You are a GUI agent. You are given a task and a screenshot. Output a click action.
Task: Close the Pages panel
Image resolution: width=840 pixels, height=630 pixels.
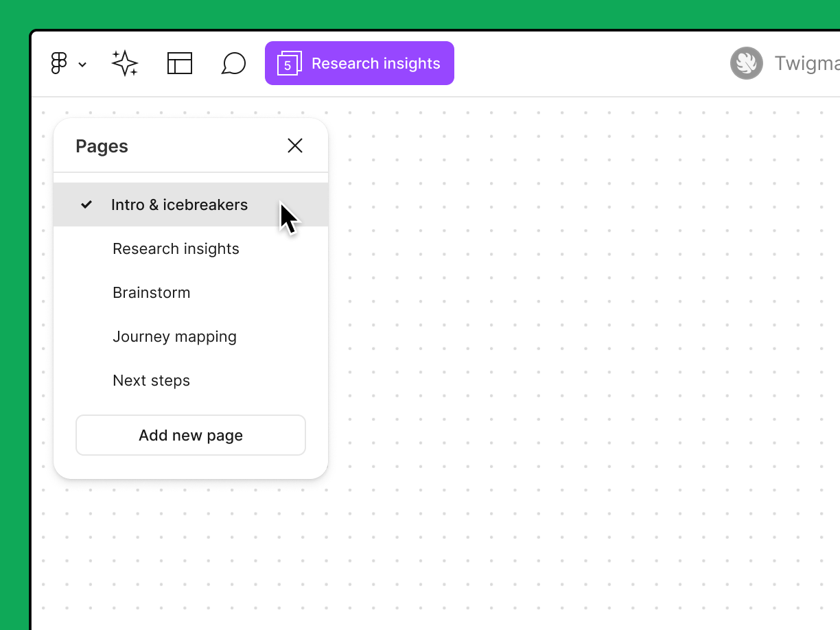coord(295,145)
